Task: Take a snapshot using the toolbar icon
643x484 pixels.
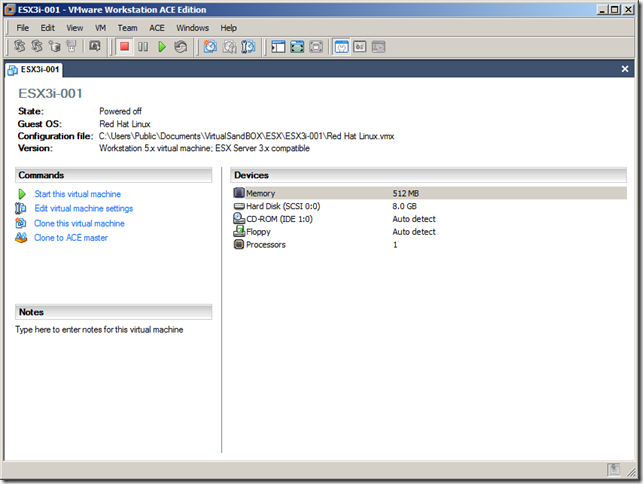Action: [210, 47]
